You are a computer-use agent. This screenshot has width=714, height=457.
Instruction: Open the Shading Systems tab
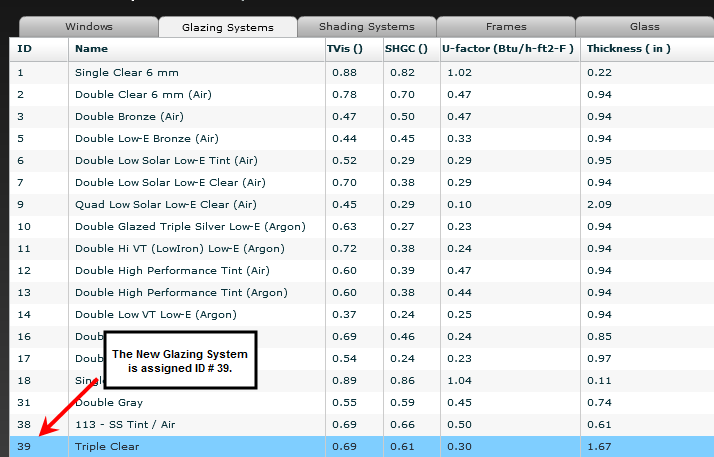tap(366, 26)
